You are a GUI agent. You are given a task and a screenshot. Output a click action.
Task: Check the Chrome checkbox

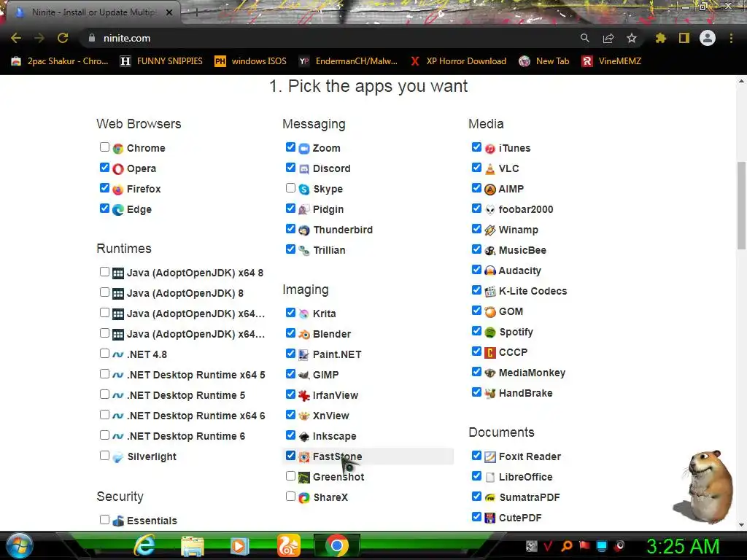coord(104,147)
